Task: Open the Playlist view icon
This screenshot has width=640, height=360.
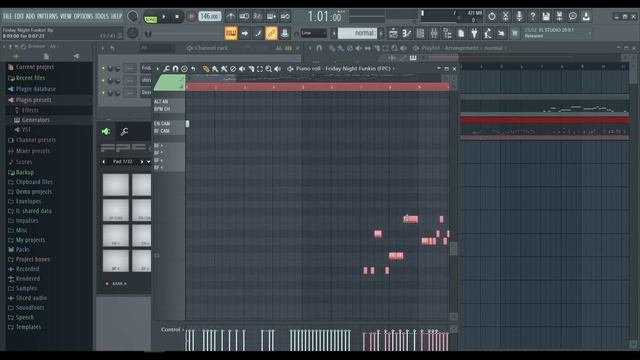Action: [393, 33]
